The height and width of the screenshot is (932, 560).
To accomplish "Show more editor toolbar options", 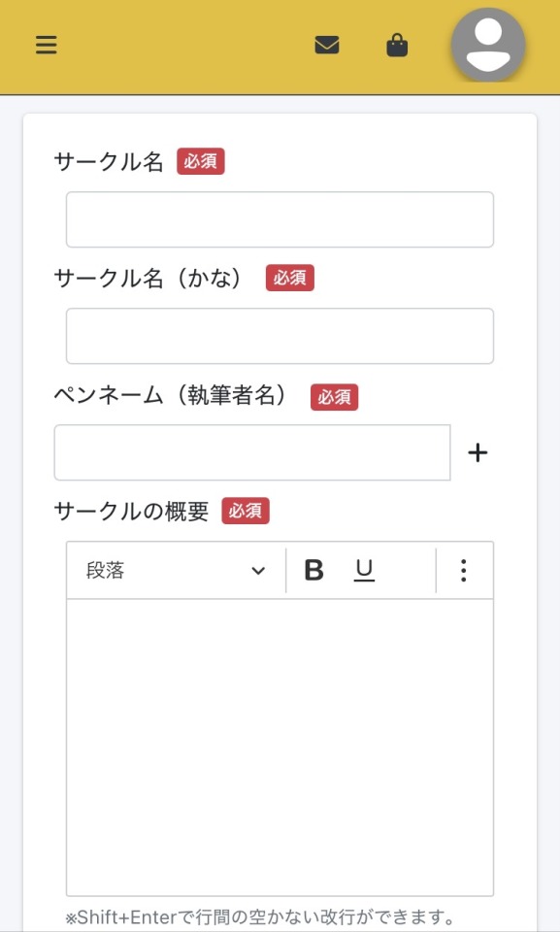I will [x=464, y=571].
